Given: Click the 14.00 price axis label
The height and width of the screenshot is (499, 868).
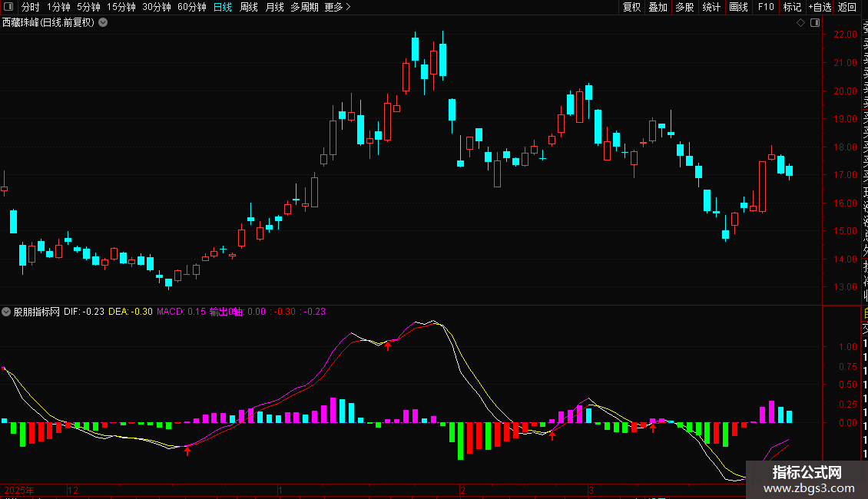Looking at the screenshot, I should pyautogui.click(x=845, y=259).
